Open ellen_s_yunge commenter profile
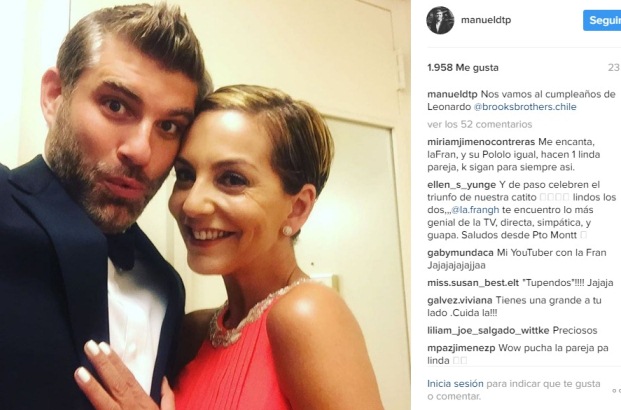621x410 pixels. [462, 185]
